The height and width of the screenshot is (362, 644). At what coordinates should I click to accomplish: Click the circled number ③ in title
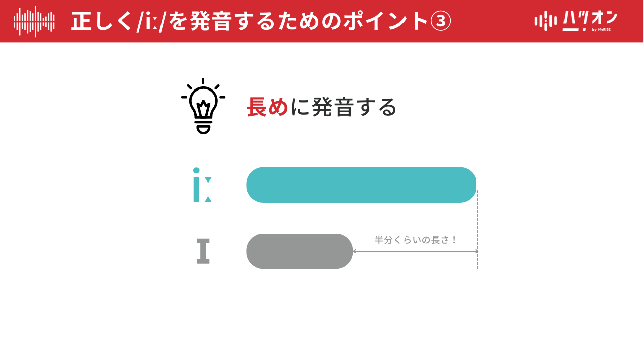pos(441,22)
